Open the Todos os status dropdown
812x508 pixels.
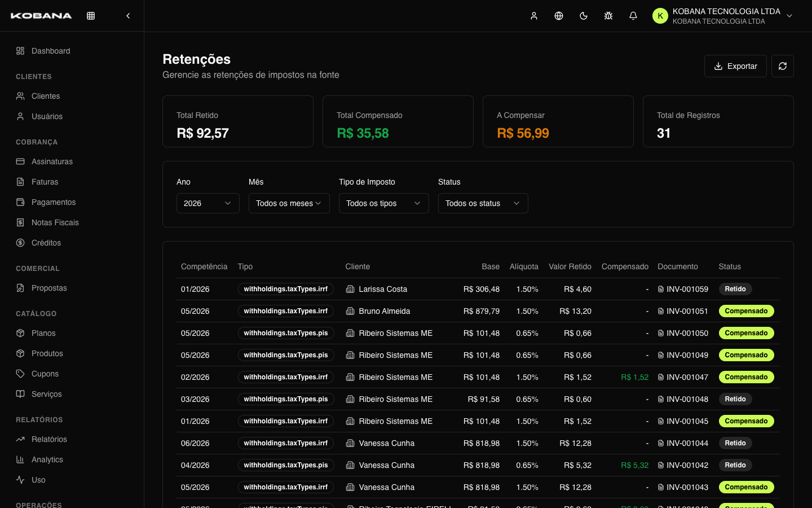483,203
